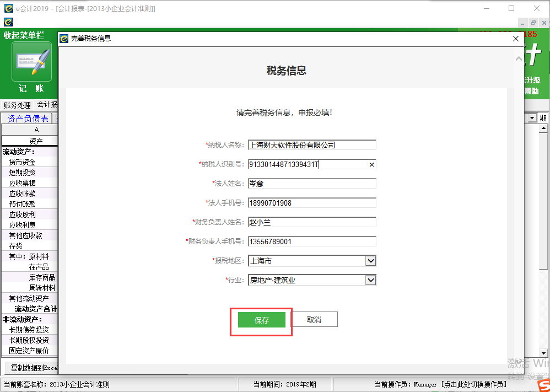Select the 应收利息 row
Image resolution: width=550 pixels, height=392 pixels.
[x=30, y=225]
